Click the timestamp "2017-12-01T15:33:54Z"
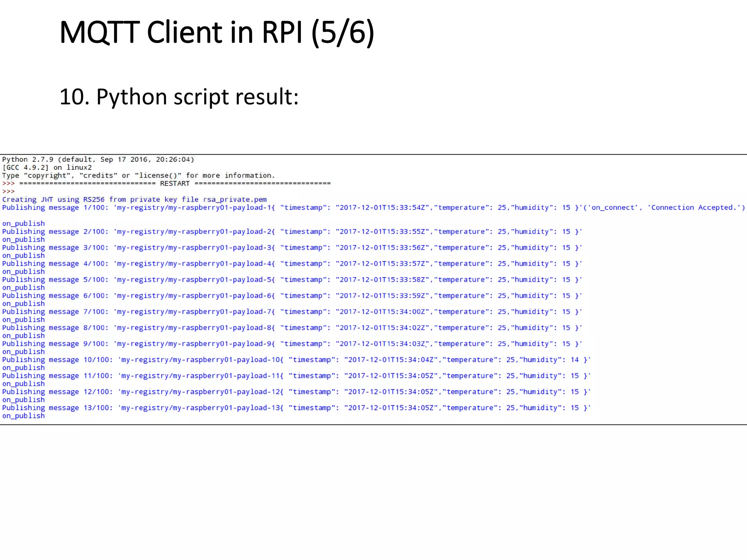This screenshot has width=747, height=560. pyautogui.click(x=382, y=207)
